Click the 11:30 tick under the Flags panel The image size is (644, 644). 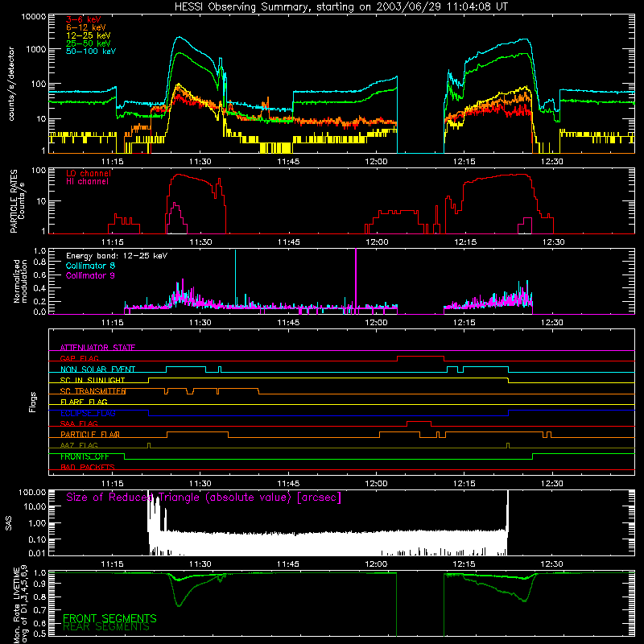point(200,484)
